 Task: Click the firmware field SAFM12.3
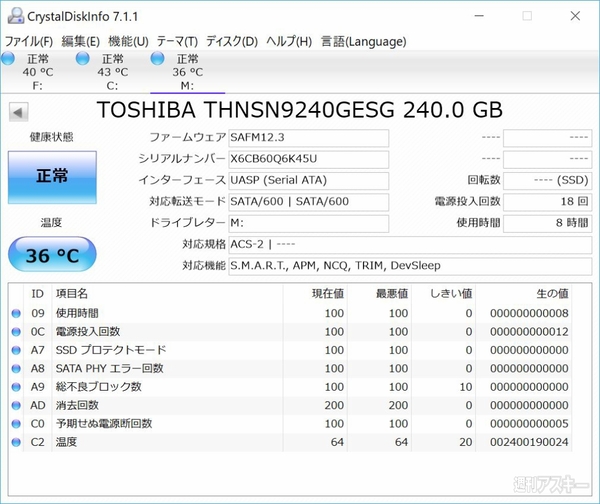click(309, 138)
